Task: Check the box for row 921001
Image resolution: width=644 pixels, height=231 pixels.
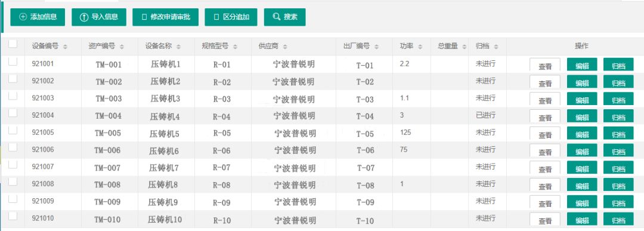Action: (13, 61)
